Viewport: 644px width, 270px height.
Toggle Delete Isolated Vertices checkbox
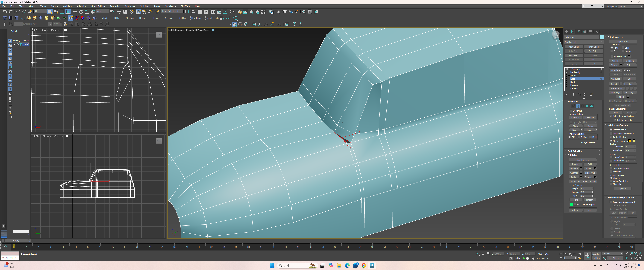pyautogui.click(x=611, y=116)
